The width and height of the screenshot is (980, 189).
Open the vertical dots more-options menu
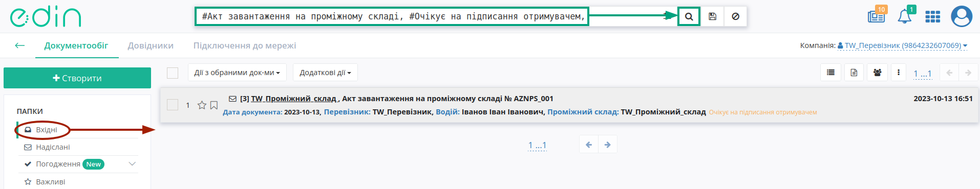click(x=899, y=73)
